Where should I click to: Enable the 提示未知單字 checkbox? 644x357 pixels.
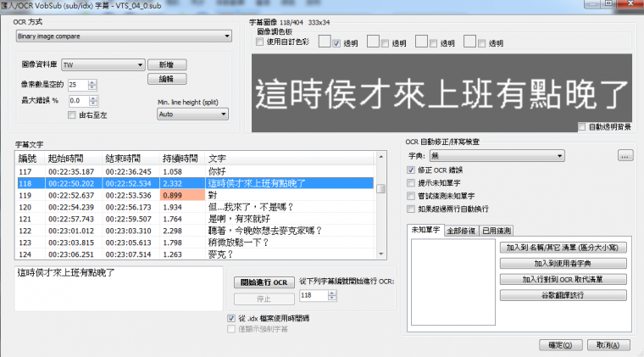(x=411, y=183)
